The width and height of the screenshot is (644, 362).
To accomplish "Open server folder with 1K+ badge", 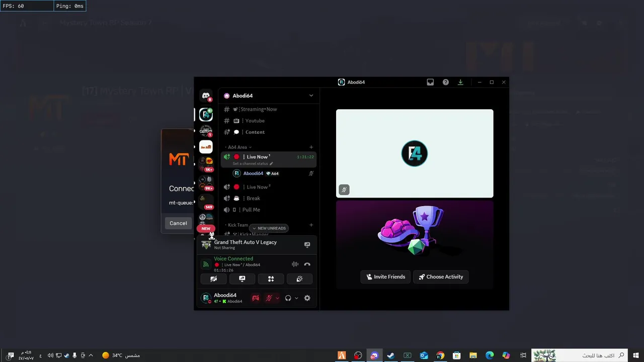I will coord(206,163).
